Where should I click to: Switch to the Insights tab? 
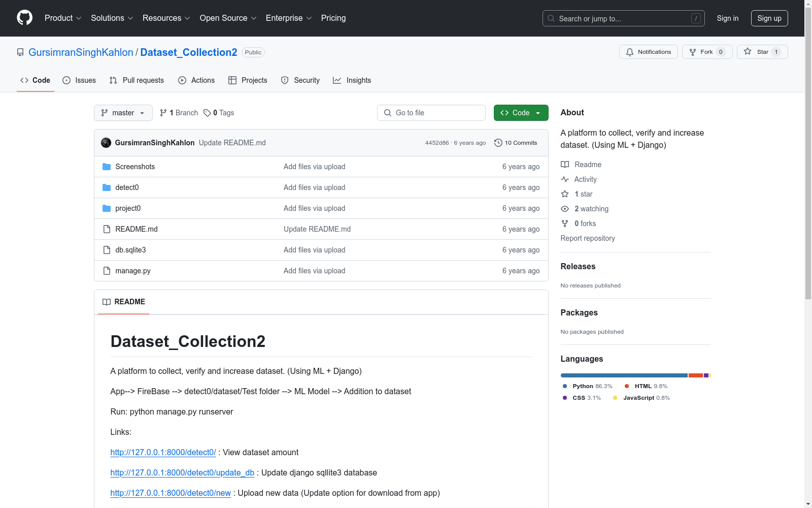point(352,80)
